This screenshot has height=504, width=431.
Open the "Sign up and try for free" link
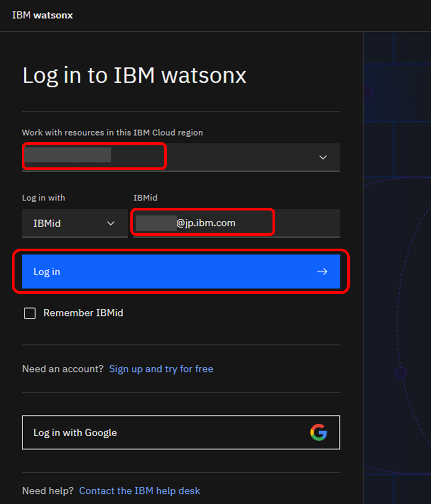(161, 369)
